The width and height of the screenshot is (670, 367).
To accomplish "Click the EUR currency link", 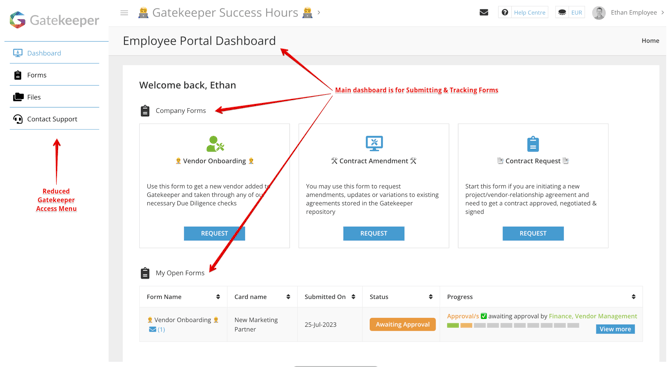I will [577, 12].
